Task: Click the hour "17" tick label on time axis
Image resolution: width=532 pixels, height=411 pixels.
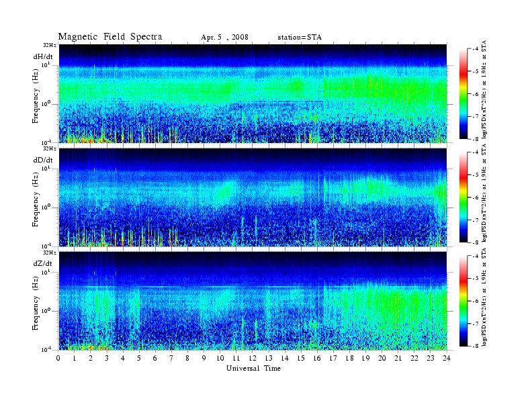Action: tap(334, 359)
